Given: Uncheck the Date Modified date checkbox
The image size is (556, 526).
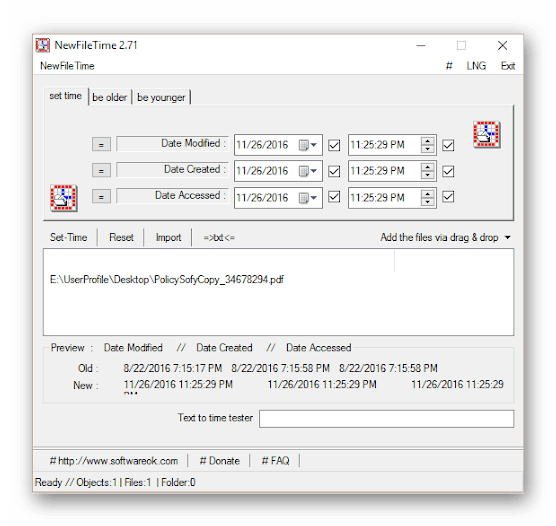Looking at the screenshot, I should [334, 145].
